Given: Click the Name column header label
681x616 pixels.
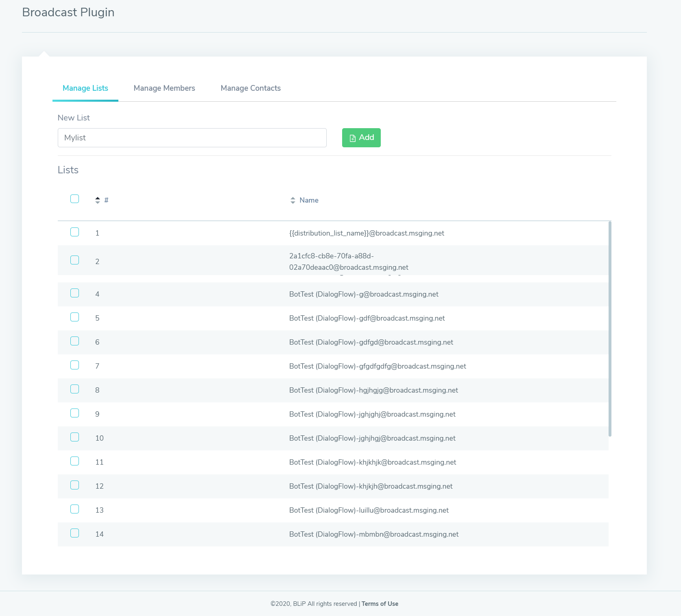Looking at the screenshot, I should tap(309, 200).
